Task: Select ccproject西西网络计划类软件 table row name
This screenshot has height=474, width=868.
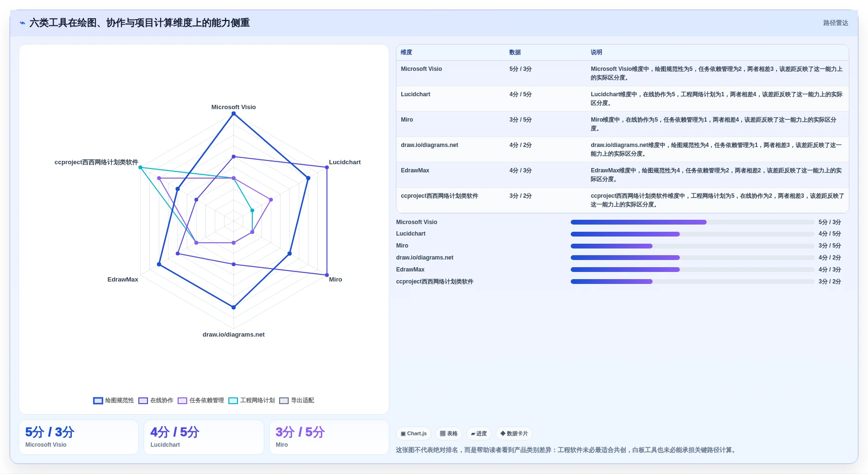Action: 440,196
